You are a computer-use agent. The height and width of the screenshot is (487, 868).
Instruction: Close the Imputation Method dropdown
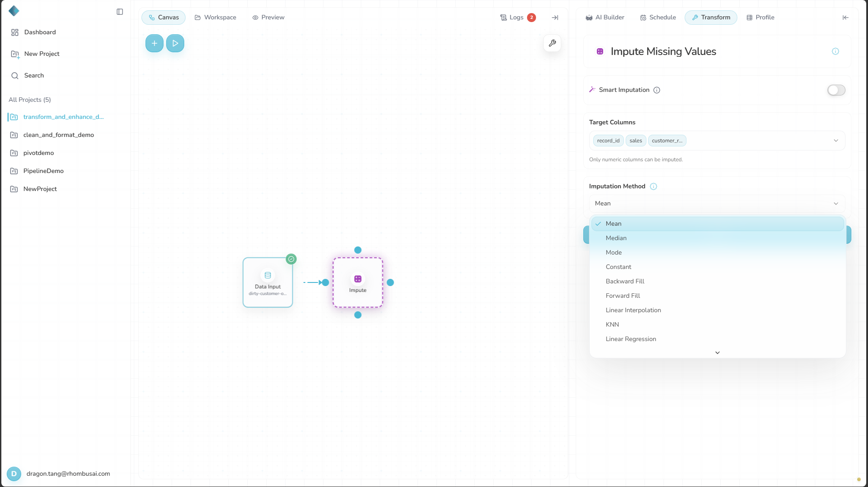(x=717, y=204)
